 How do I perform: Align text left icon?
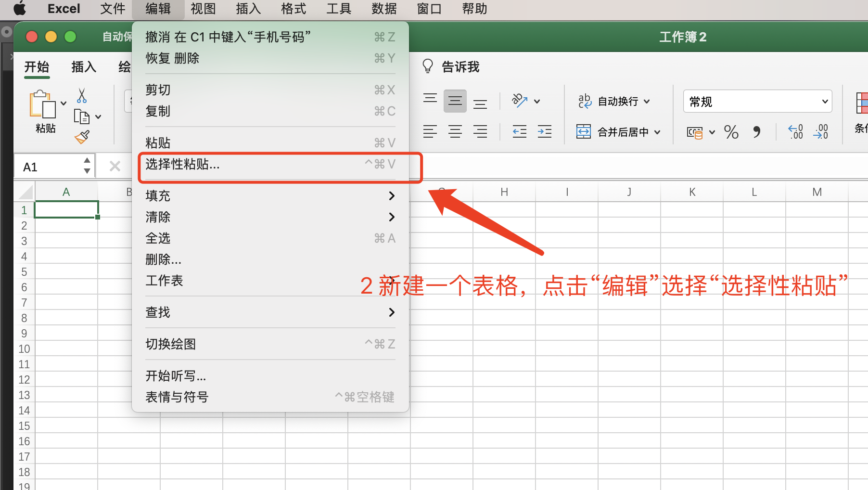(430, 131)
